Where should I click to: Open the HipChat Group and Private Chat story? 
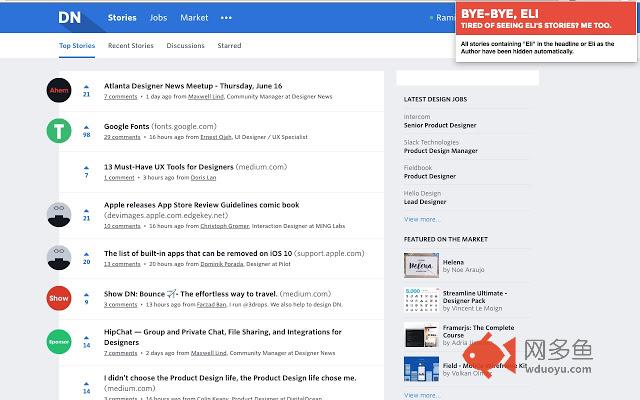tap(222, 337)
